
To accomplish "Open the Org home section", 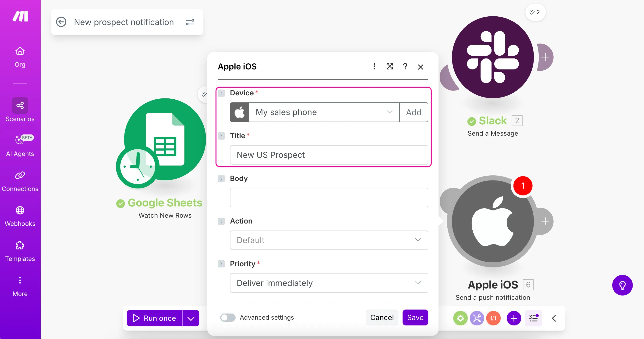I will click(x=20, y=57).
